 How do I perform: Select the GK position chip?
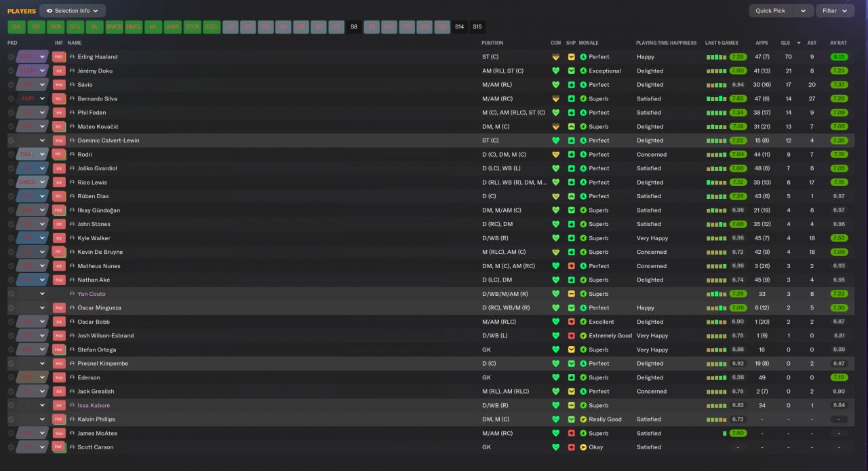(17, 27)
